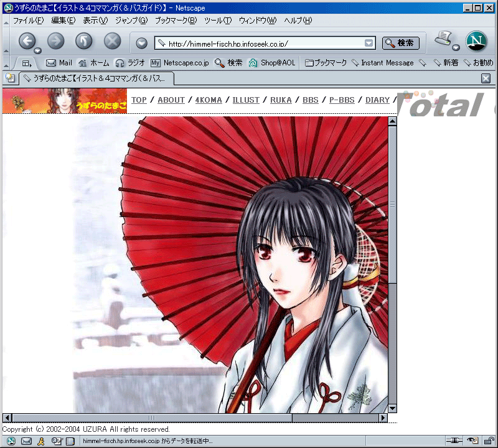Open the round dropdown button left of the URL bar
Screen dimensions: 498x448
click(142, 43)
